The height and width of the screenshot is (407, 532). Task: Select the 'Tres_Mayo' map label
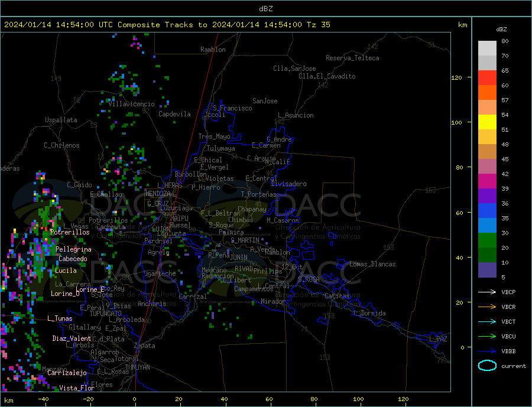pos(215,136)
